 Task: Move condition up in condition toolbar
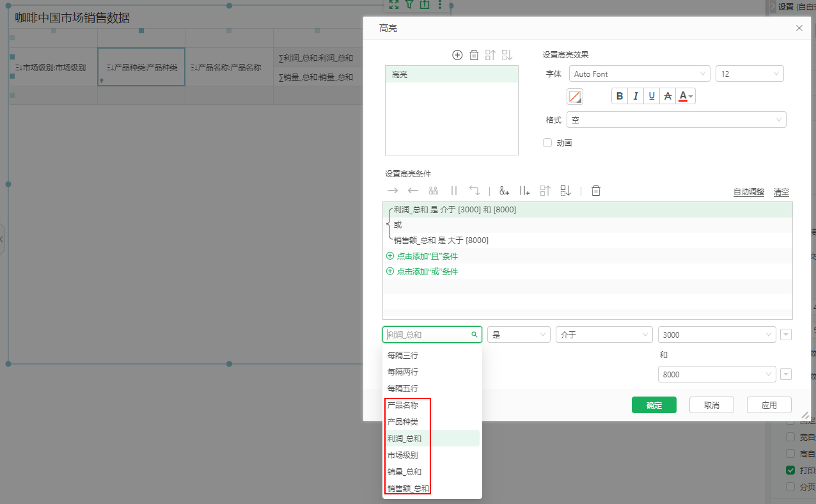coord(545,191)
